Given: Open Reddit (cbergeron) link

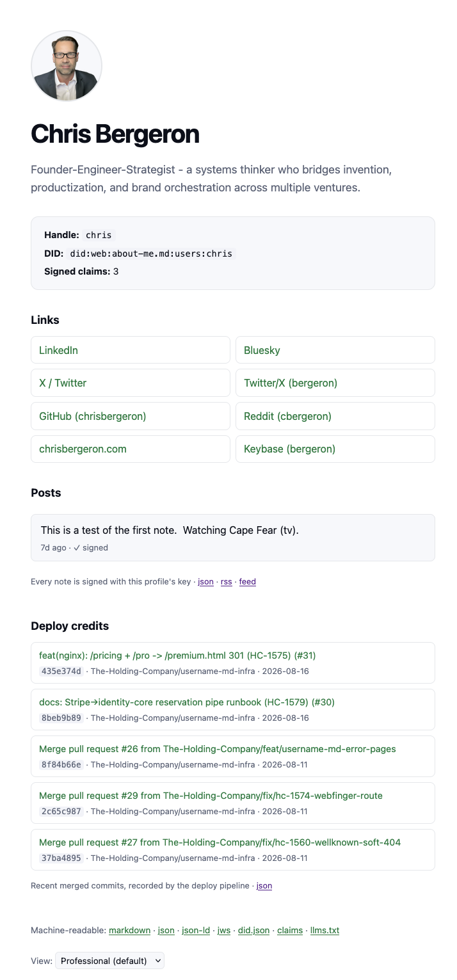Looking at the screenshot, I should pos(335,416).
